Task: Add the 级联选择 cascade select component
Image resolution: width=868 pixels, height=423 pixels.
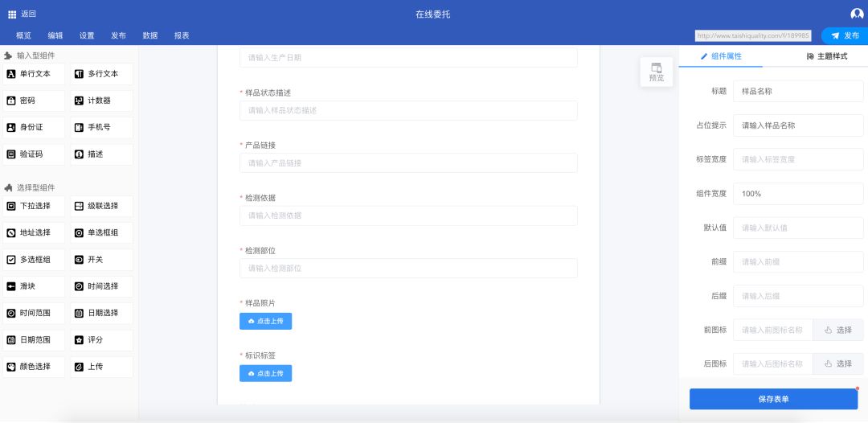Action: (x=102, y=206)
